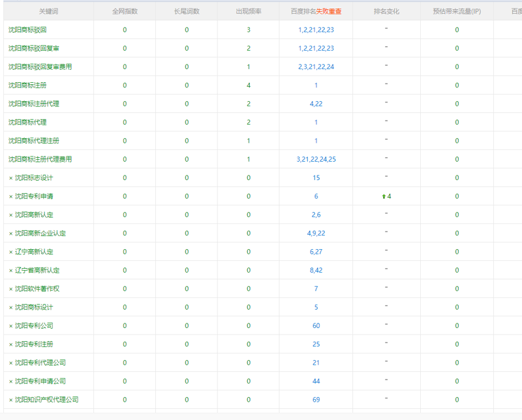The image size is (522, 420).
Task: Click the 出现频率 column header
Action: [x=249, y=11]
